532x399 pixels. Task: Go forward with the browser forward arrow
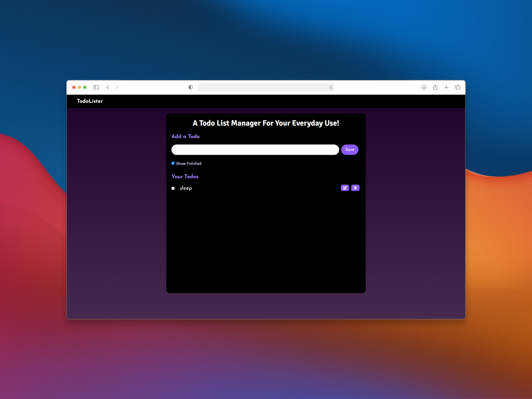tap(117, 87)
